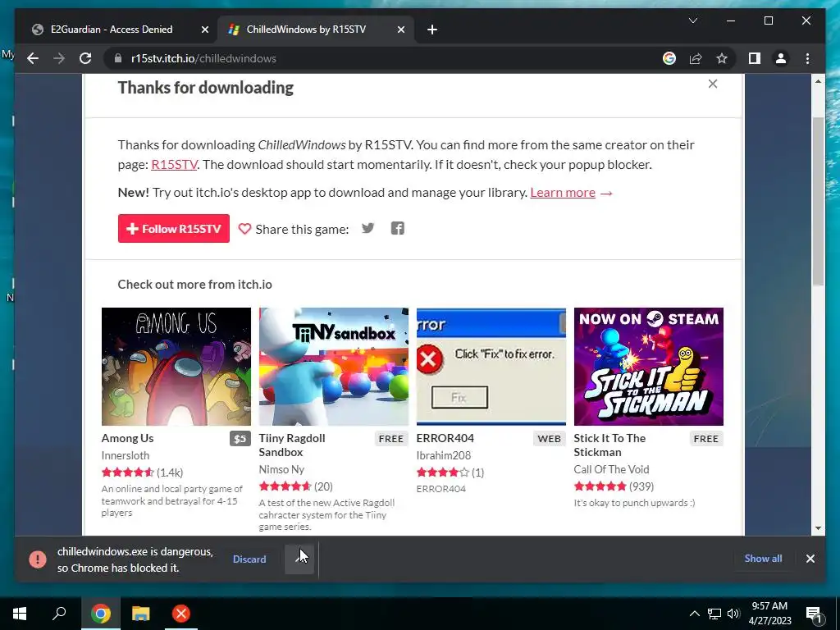Click the Follow R15STV button
Image resolution: width=840 pixels, height=630 pixels.
(x=174, y=229)
